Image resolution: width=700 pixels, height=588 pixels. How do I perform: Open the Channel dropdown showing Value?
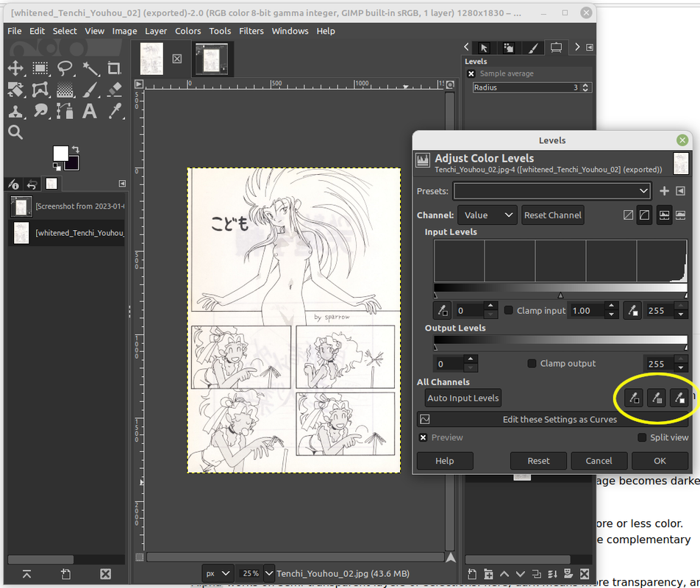coord(488,215)
